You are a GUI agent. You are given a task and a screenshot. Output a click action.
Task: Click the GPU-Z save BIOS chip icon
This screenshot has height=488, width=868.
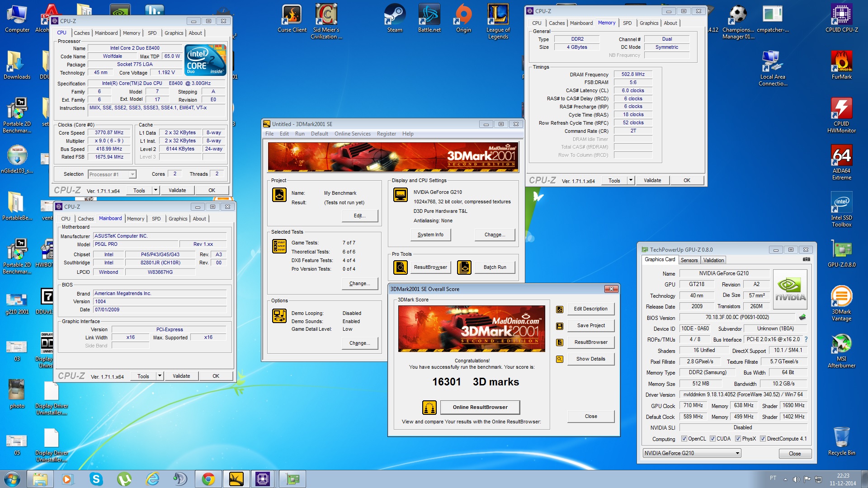pos(802,317)
